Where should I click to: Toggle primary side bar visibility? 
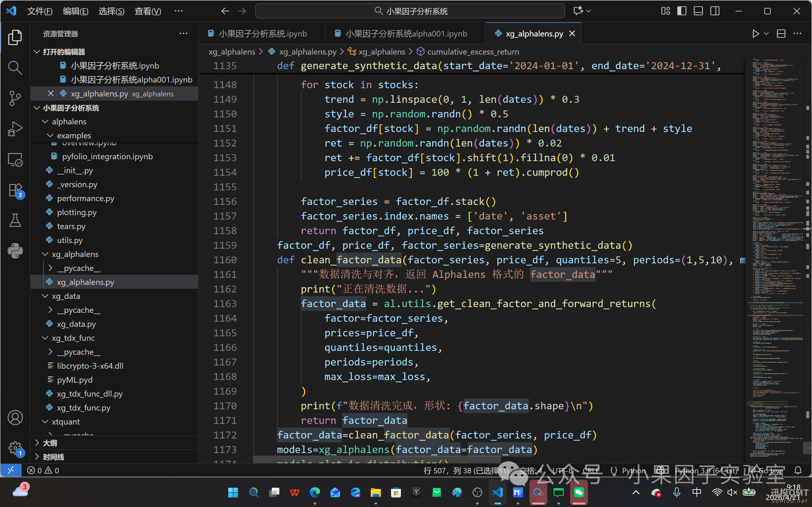point(682,11)
